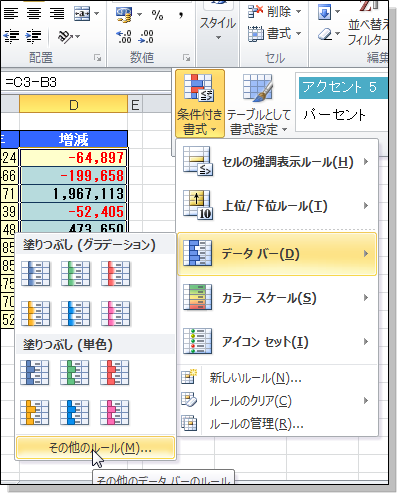Apply percent style format
The image size is (397, 493).
click(x=157, y=15)
